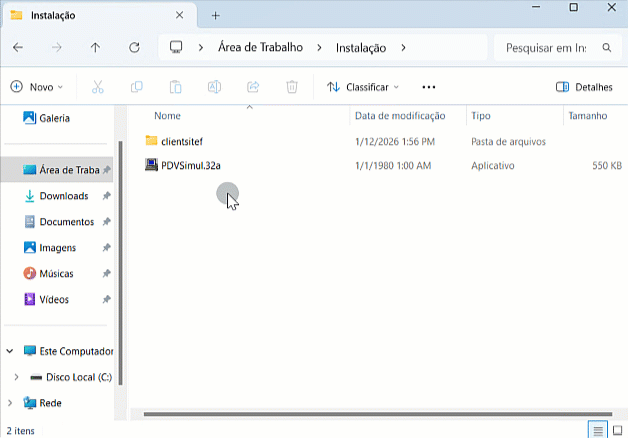Click the navigation pane vertical scrollbar
The image size is (628, 438).
coord(120,263)
